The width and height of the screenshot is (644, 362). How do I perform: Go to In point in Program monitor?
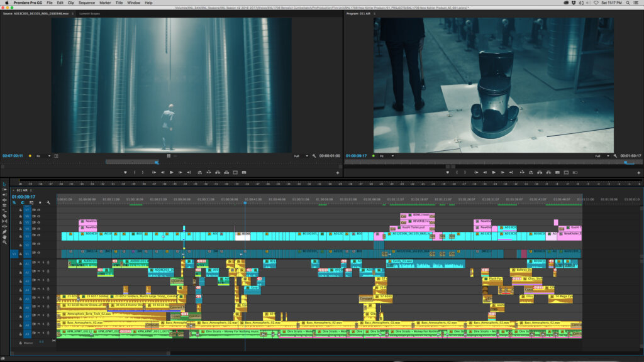(x=477, y=173)
